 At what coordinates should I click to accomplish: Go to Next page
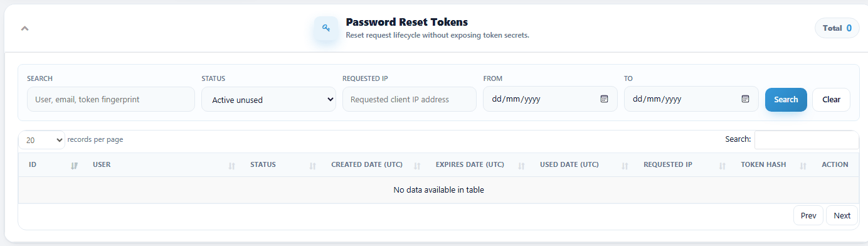(842, 215)
